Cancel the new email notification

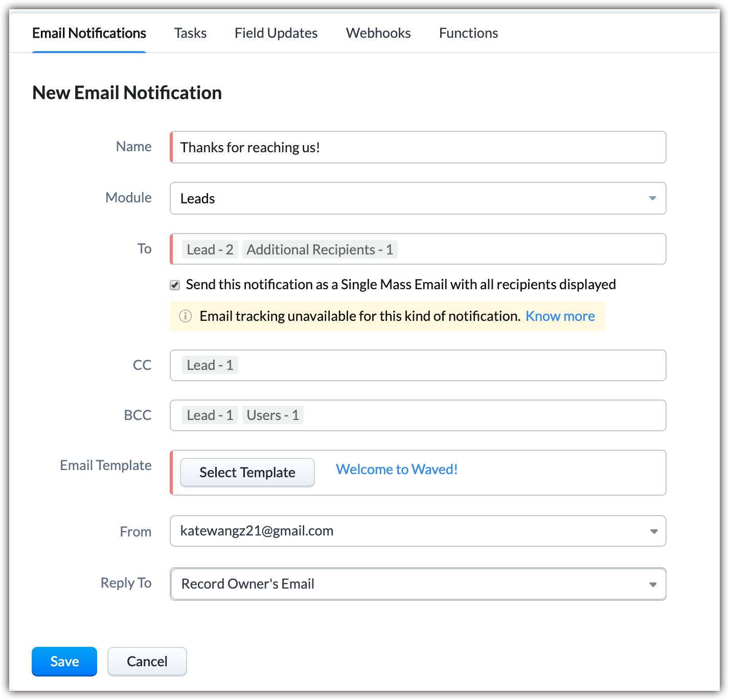pos(147,662)
